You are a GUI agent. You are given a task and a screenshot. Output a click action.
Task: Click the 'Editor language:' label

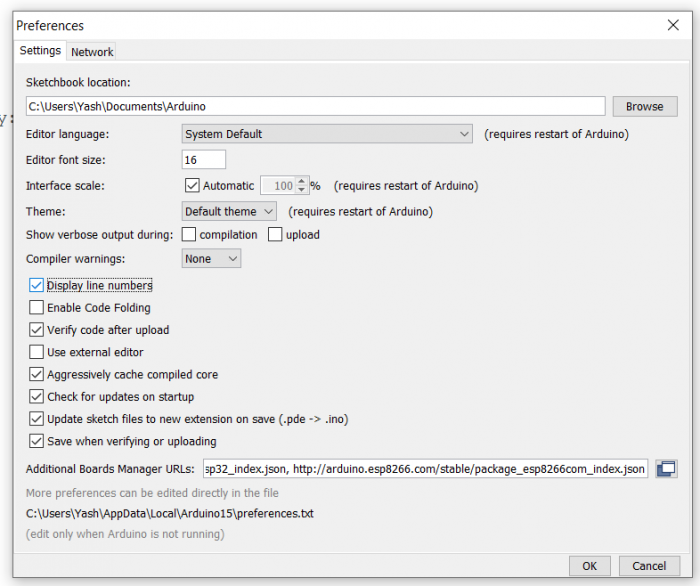pyautogui.click(x=67, y=134)
